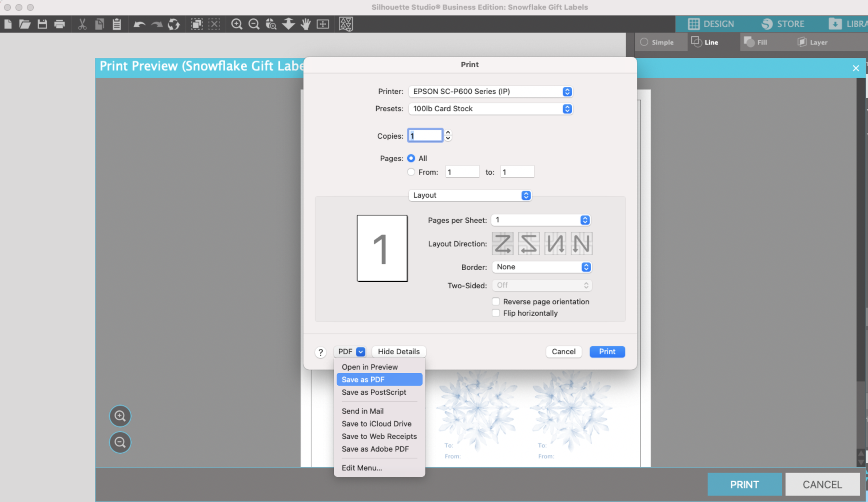Choose Save as Adobe PDF

[379, 449]
